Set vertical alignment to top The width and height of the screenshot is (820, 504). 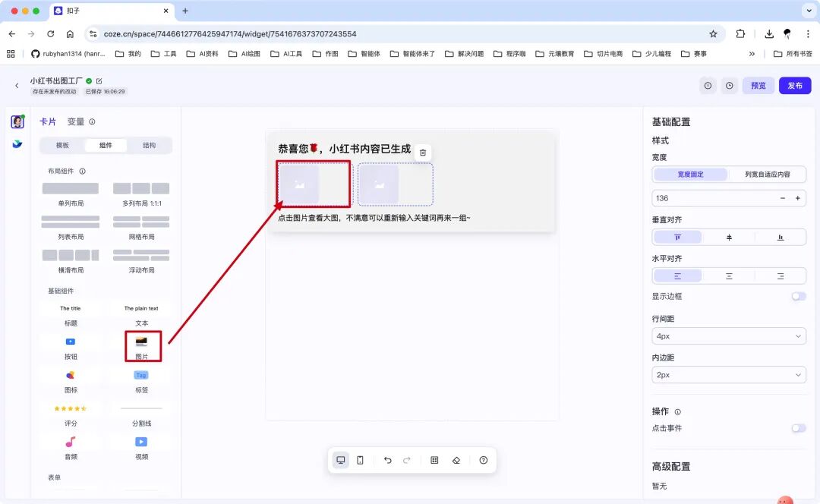click(x=677, y=238)
